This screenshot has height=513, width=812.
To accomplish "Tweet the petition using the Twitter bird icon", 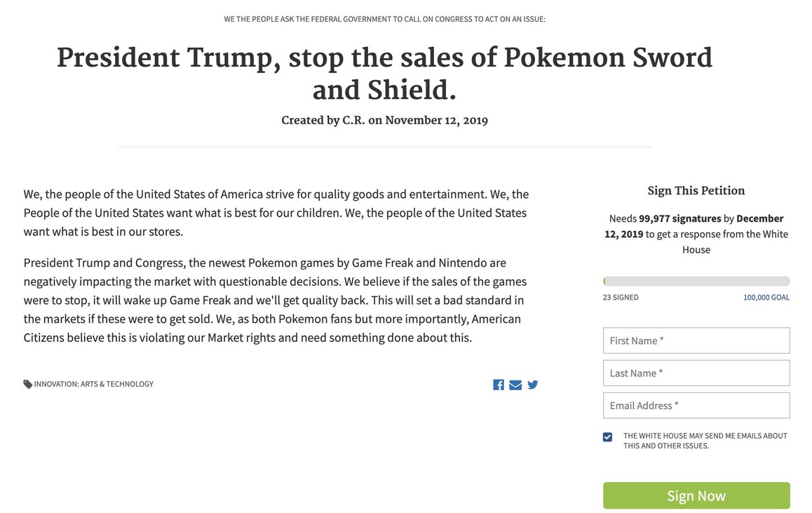I will pos(532,385).
